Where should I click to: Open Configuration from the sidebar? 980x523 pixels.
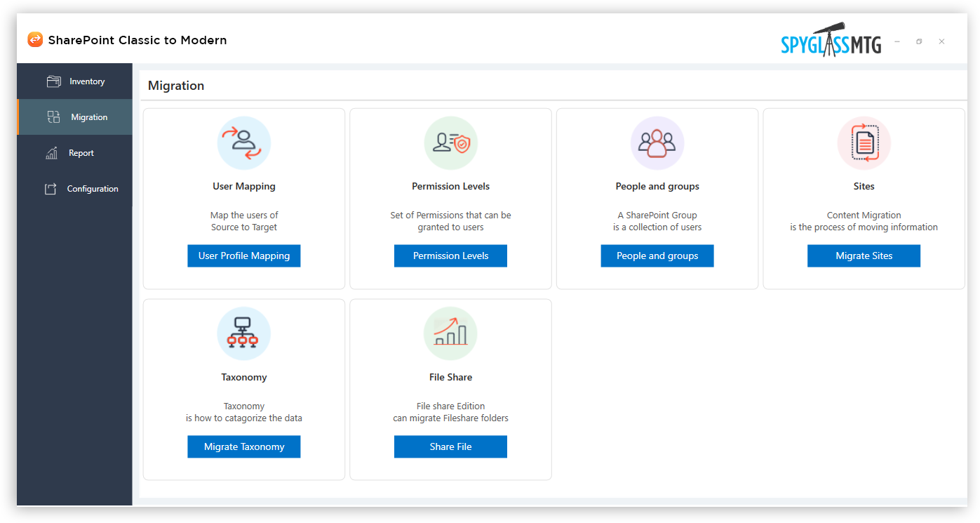tap(92, 189)
